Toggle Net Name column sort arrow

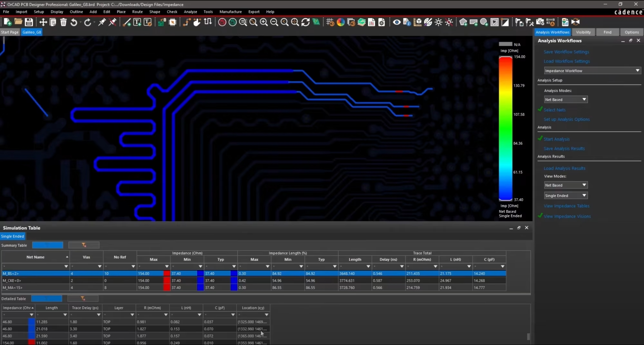(67, 257)
